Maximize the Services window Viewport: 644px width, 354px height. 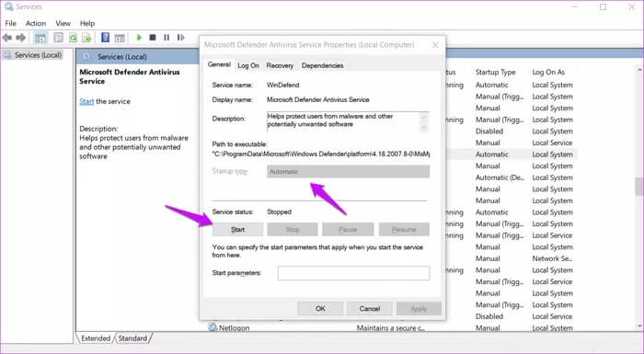pos(603,7)
